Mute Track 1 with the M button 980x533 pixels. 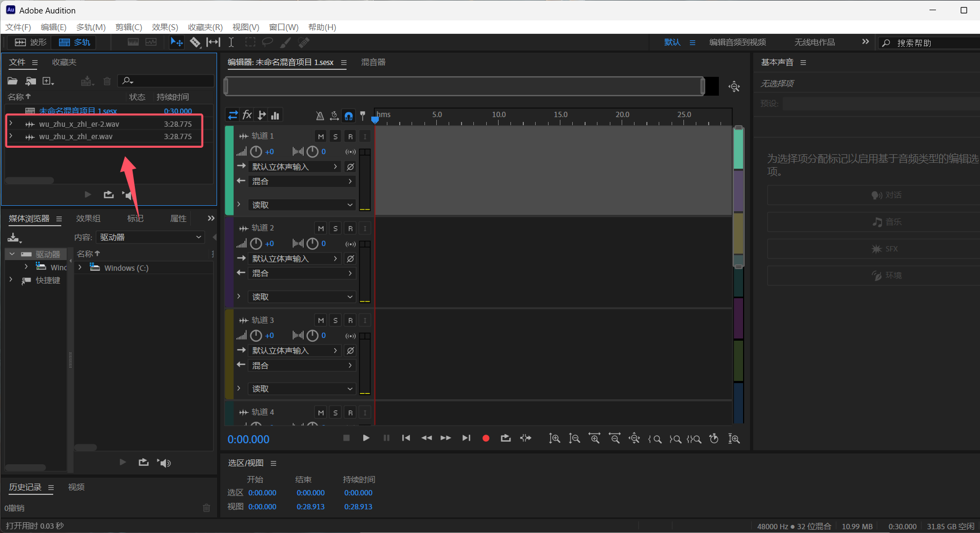(x=321, y=136)
